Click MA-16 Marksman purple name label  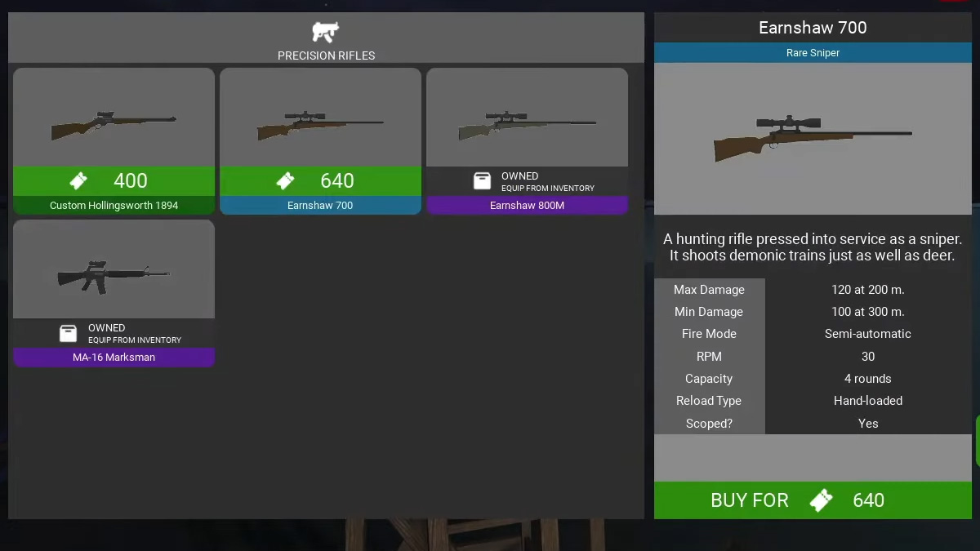(114, 358)
